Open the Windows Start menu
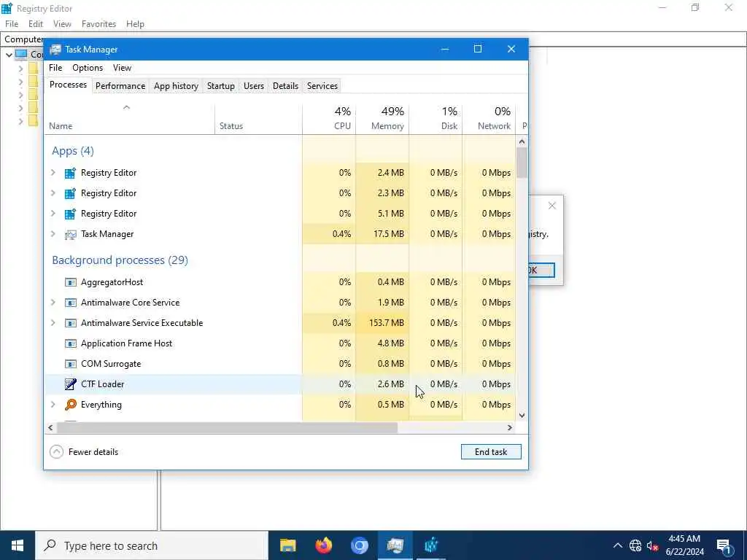The image size is (747, 560). (x=18, y=545)
